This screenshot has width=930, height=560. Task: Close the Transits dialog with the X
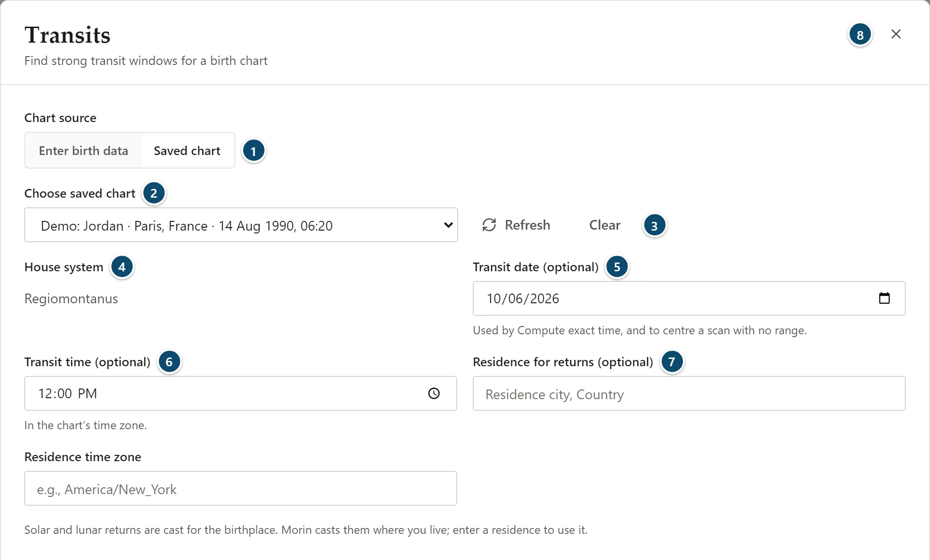tap(896, 34)
